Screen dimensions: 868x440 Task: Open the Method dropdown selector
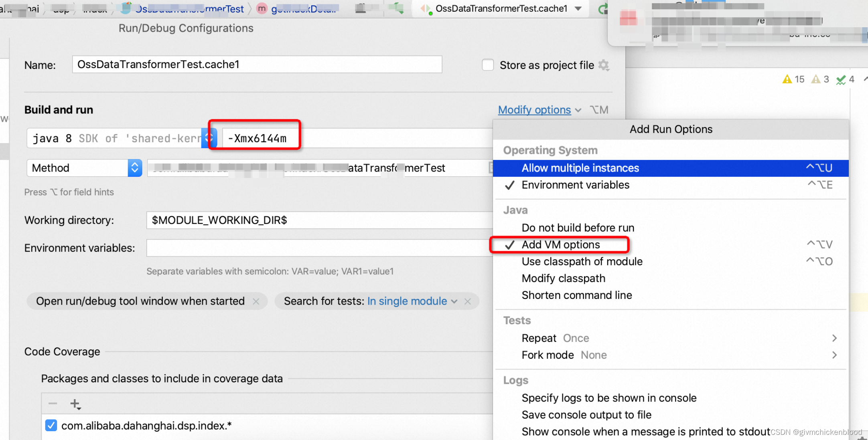coord(134,167)
